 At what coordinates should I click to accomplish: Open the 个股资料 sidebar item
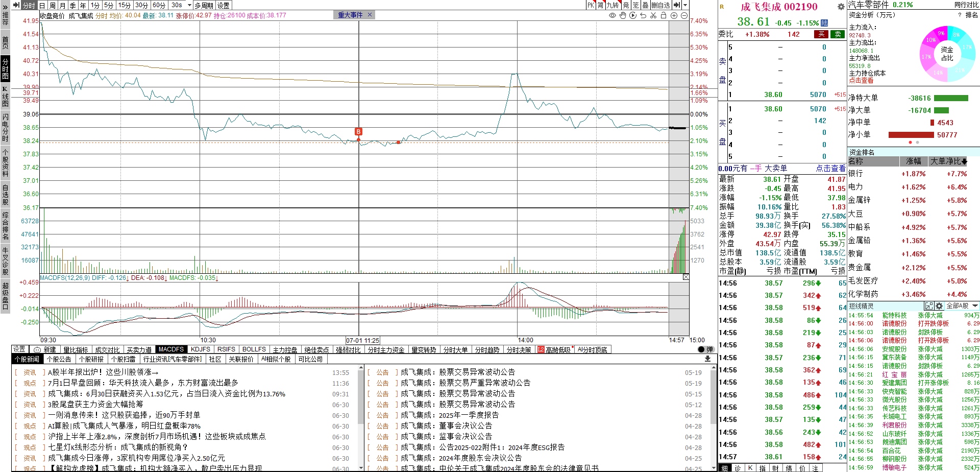pos(5,162)
